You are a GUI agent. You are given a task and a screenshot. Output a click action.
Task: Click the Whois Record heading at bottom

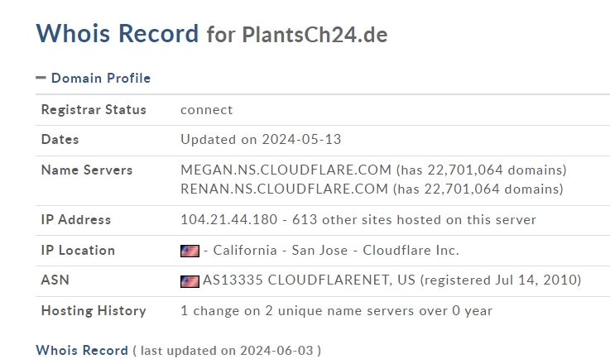click(82, 351)
